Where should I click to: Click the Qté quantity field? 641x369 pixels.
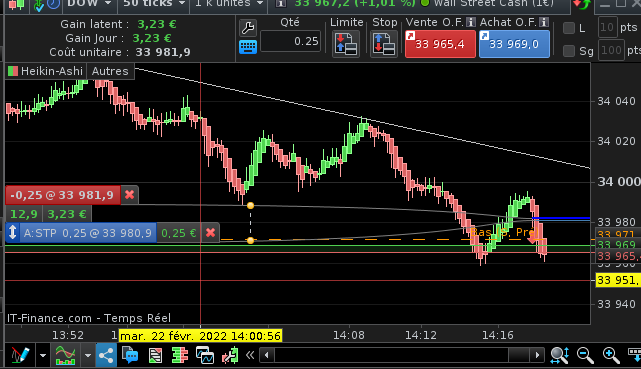click(291, 41)
